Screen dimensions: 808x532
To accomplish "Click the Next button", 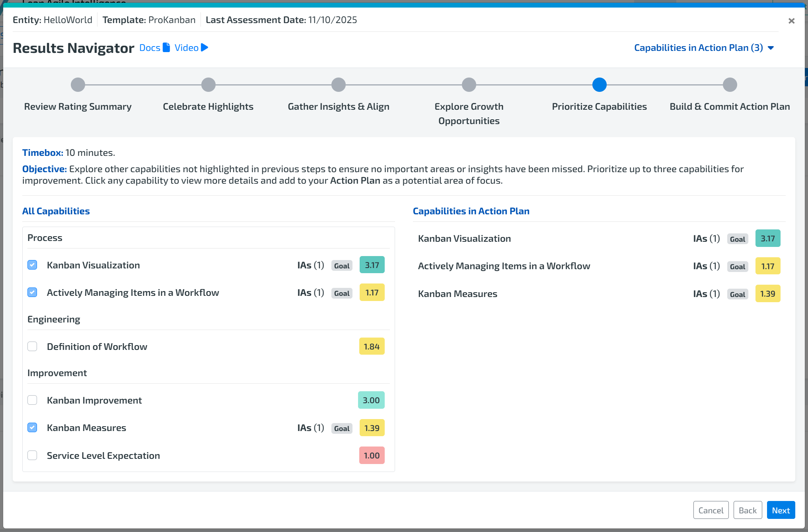I will click(781, 511).
